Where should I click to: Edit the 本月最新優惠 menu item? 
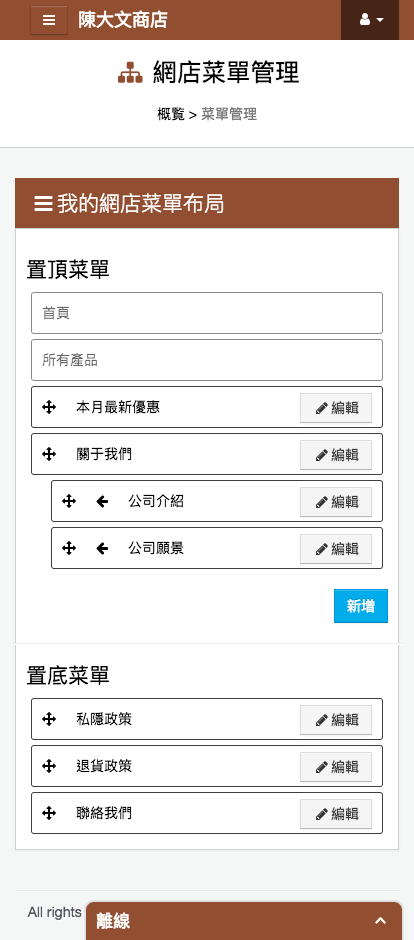336,408
